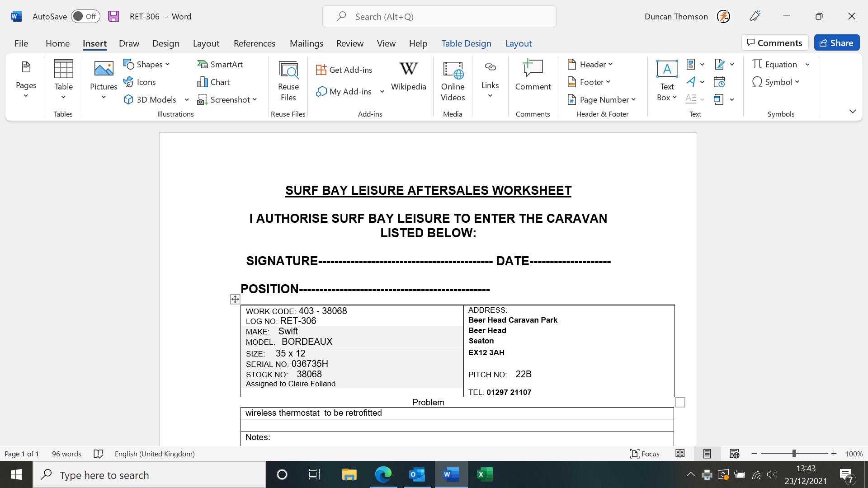
Task: Insert a new Comment
Action: (x=533, y=75)
